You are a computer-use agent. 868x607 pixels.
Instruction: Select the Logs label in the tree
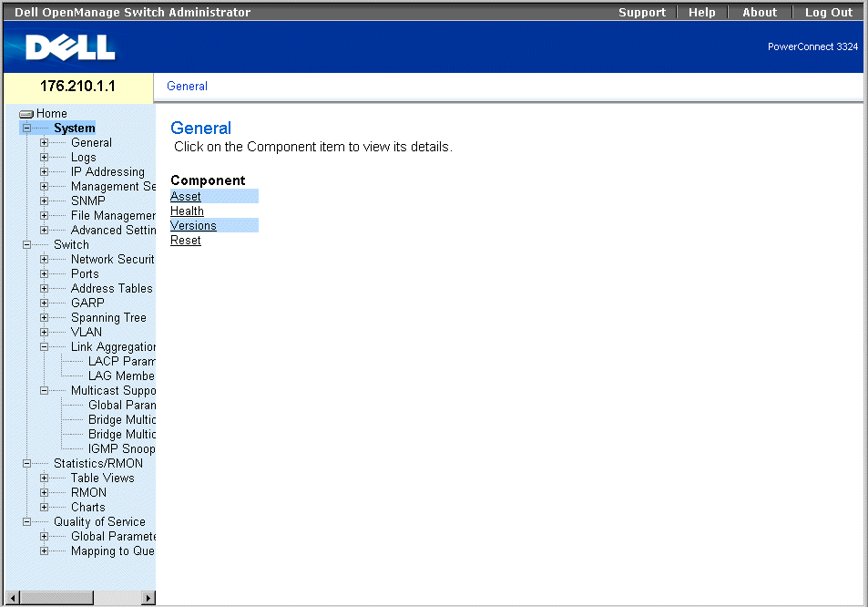click(84, 158)
